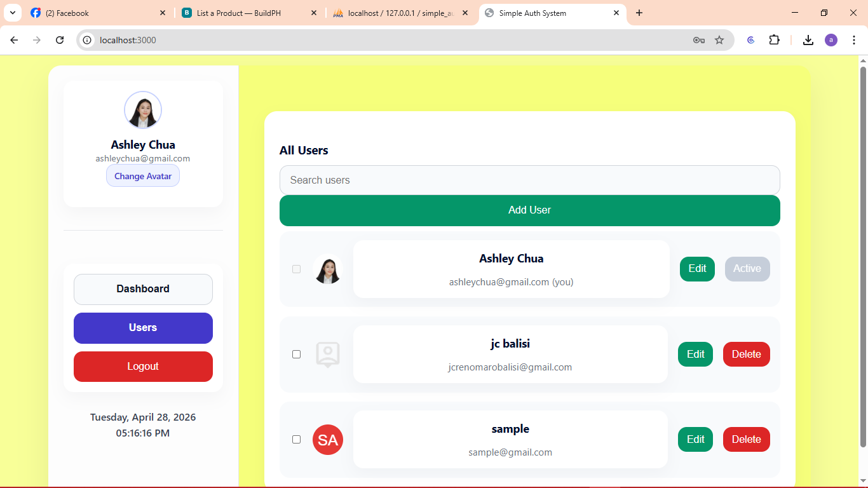Image resolution: width=868 pixels, height=488 pixels.
Task: Click the date Tuesday, April 28, 2026
Action: point(143,417)
